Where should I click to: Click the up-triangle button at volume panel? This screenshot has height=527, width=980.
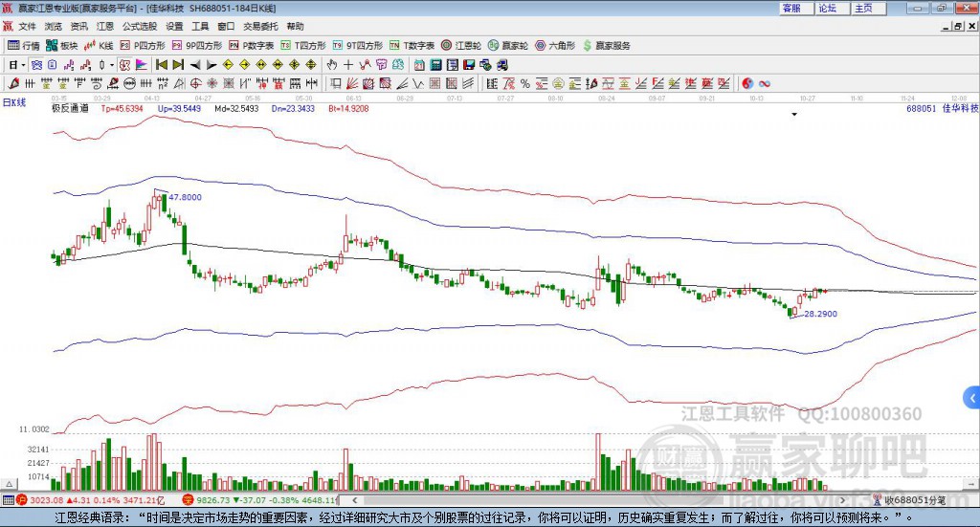tap(10, 484)
